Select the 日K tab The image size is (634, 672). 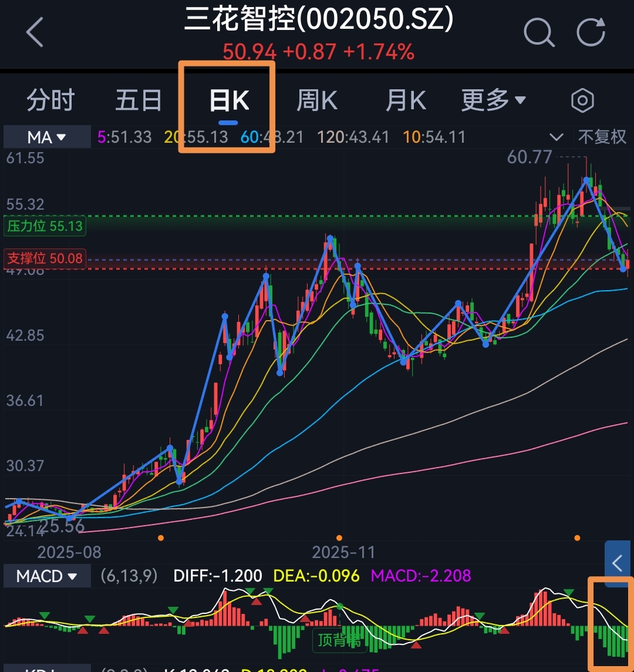tap(229, 101)
